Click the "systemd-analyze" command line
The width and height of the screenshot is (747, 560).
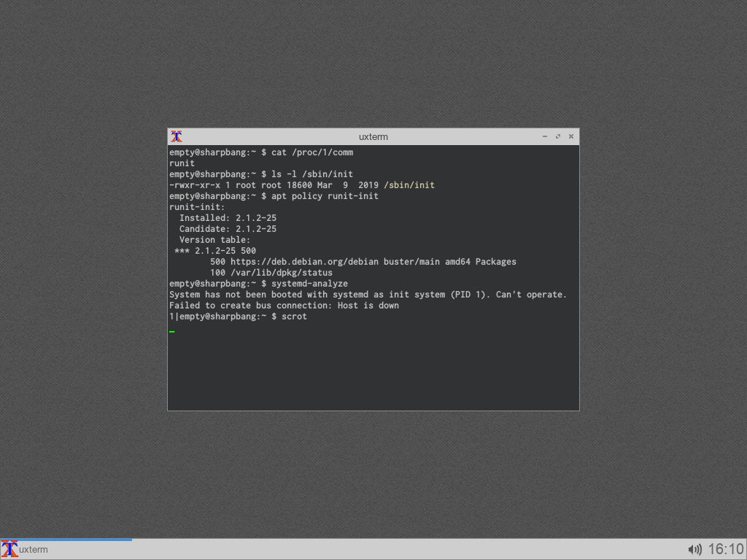(x=259, y=284)
